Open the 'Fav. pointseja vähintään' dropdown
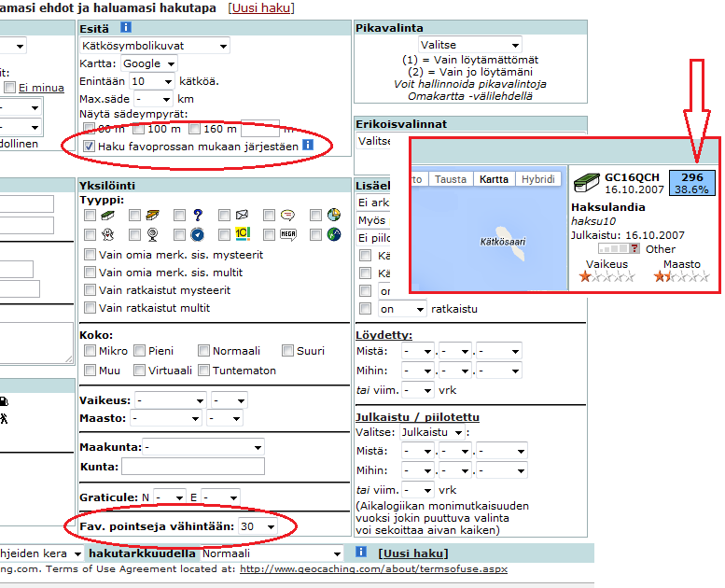The image size is (725, 588). [x=258, y=527]
